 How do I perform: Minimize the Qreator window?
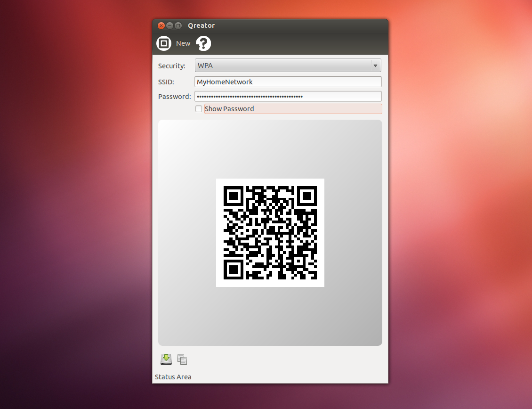pos(169,25)
